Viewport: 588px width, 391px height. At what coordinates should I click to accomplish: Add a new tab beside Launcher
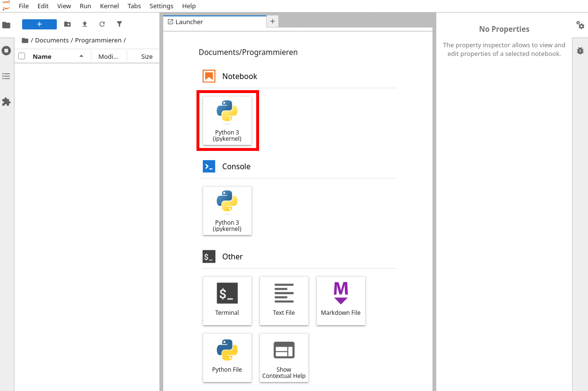pyautogui.click(x=272, y=21)
